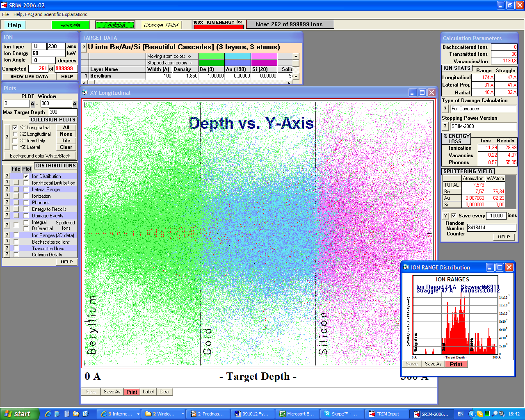
Task: Open Help, FAQ and Scientific Explanations menu
Action: [x=50, y=14]
